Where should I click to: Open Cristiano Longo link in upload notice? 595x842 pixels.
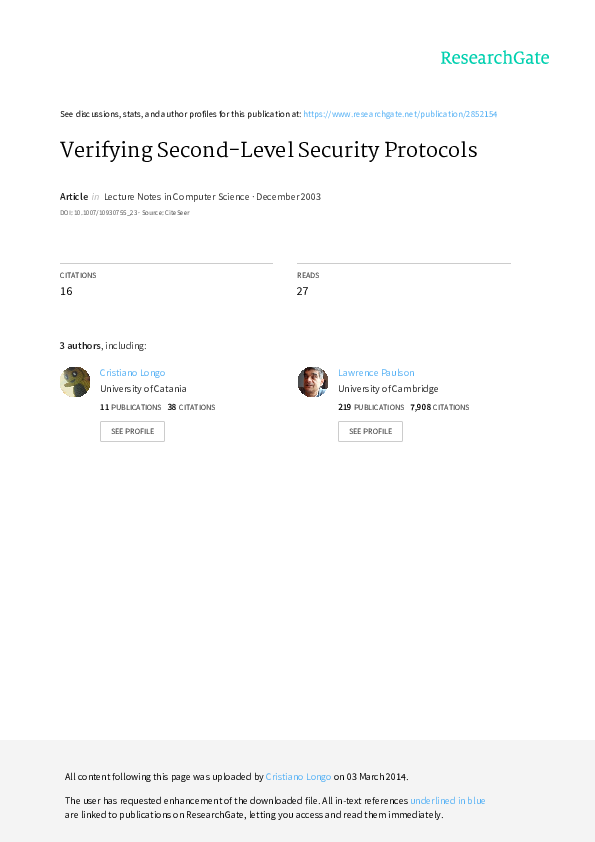coord(298,776)
